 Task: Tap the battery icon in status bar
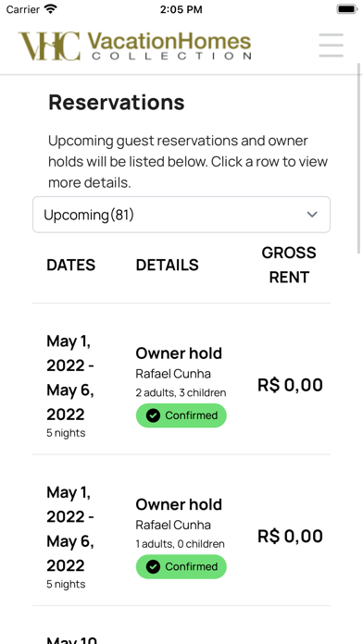tap(347, 9)
